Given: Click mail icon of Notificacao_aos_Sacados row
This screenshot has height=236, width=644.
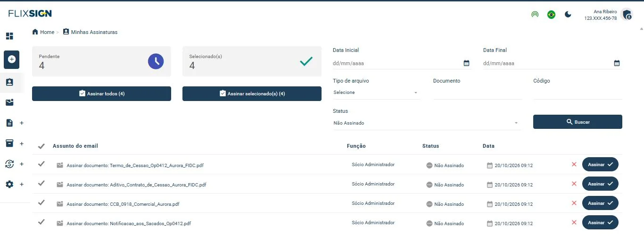Looking at the screenshot, I should 60,223.
